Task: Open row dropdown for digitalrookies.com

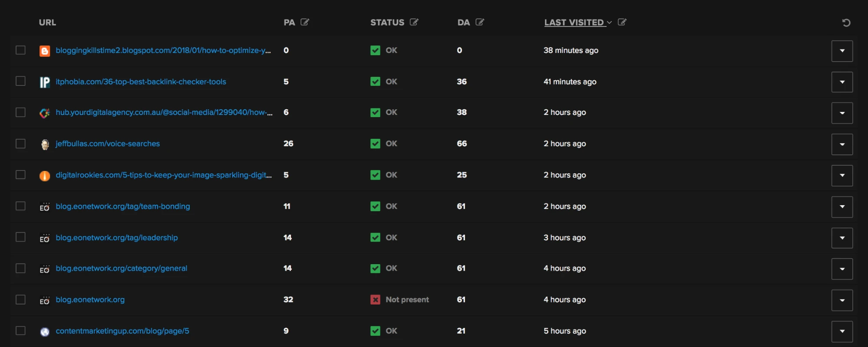Action: (842, 175)
